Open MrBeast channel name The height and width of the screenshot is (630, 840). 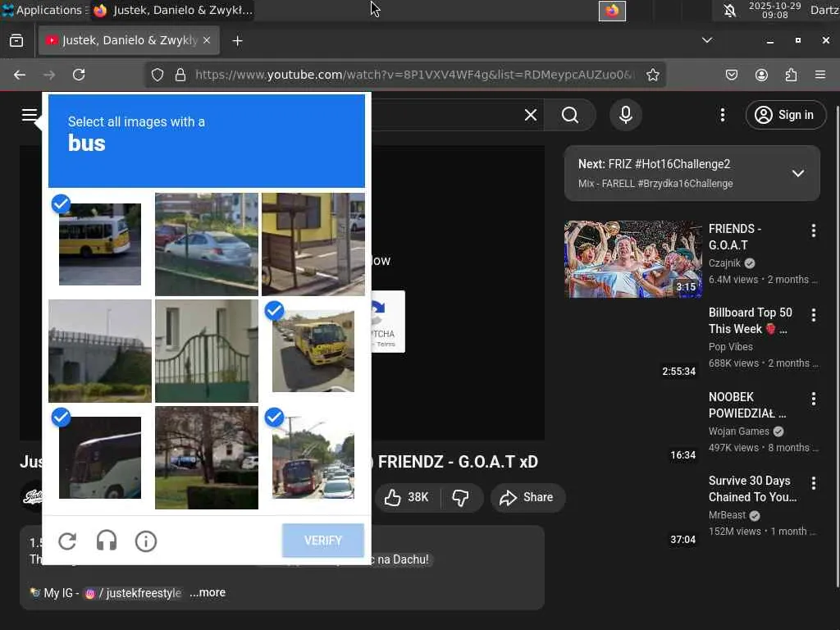click(727, 515)
